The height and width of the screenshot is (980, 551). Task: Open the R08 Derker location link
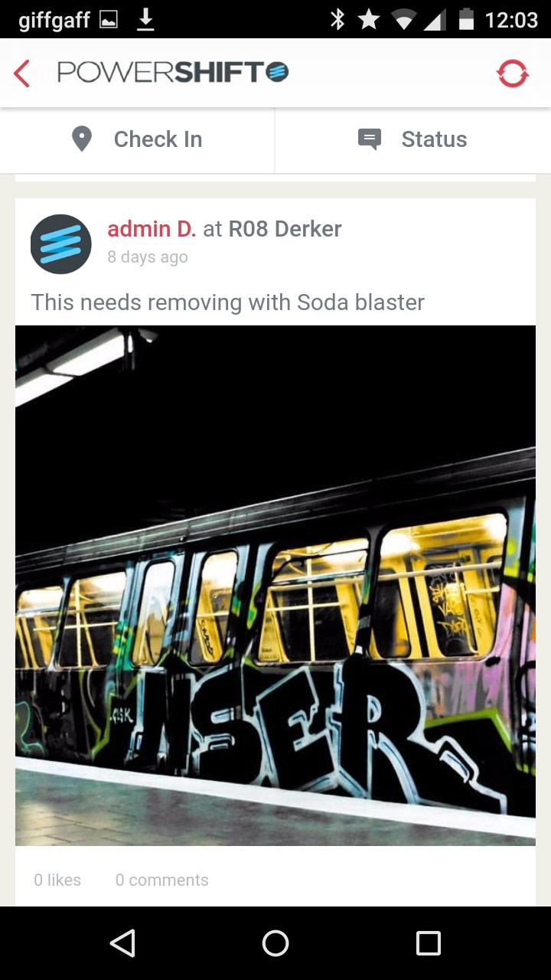pyautogui.click(x=285, y=229)
